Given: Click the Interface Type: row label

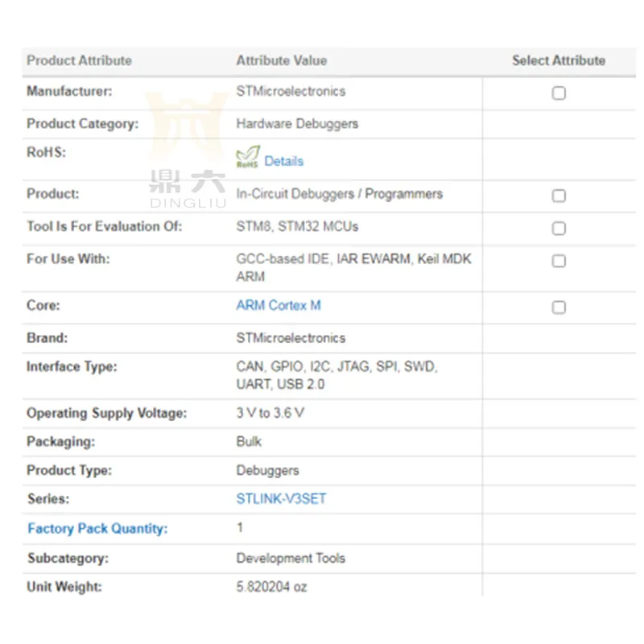Looking at the screenshot, I should click(x=72, y=366).
